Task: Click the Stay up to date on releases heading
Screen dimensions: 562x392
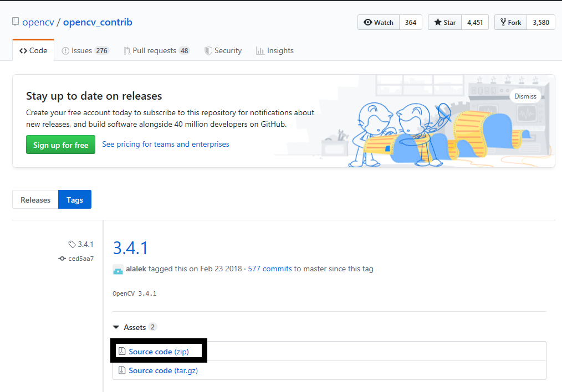Action: point(94,96)
